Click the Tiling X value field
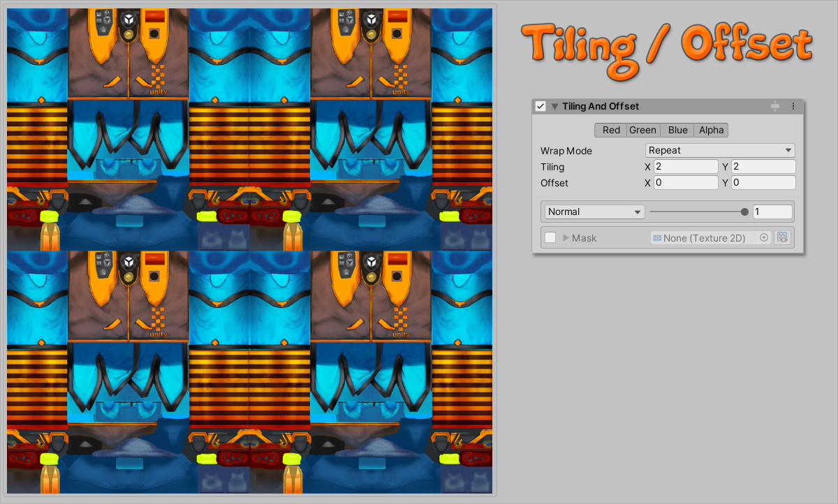838x504 pixels. (686, 167)
